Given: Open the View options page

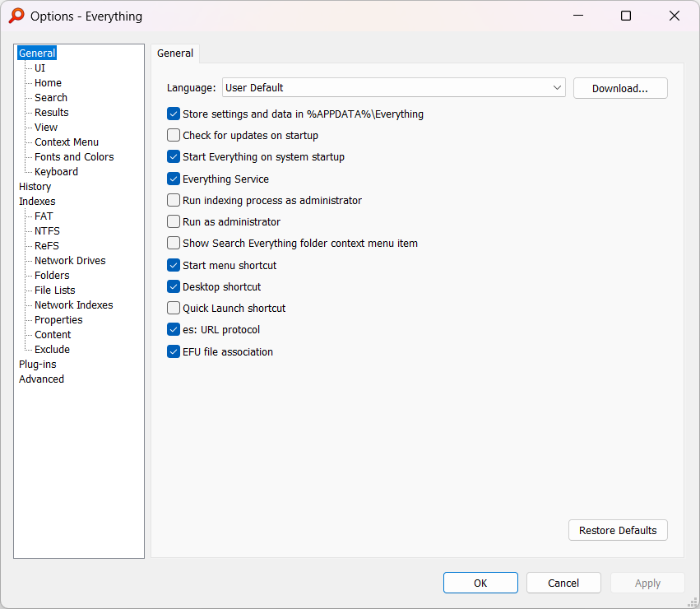Looking at the screenshot, I should 46,127.
